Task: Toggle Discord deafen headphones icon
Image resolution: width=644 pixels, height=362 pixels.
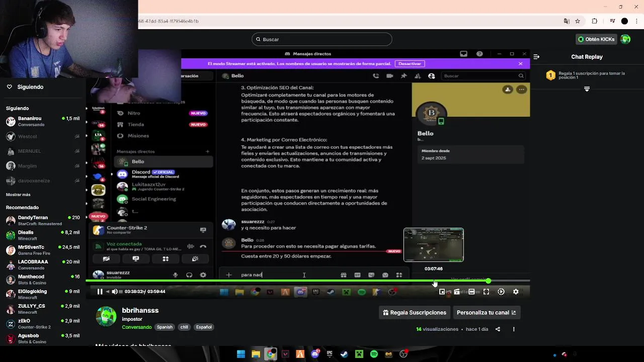Action: 189,275
